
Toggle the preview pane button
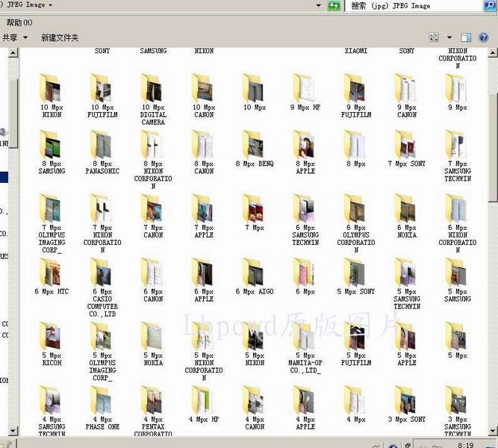466,37
